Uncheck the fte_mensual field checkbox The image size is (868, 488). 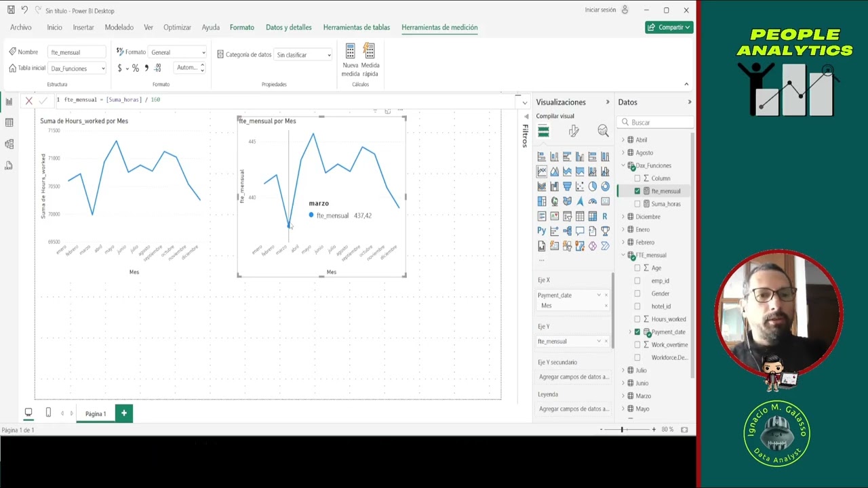click(x=637, y=191)
